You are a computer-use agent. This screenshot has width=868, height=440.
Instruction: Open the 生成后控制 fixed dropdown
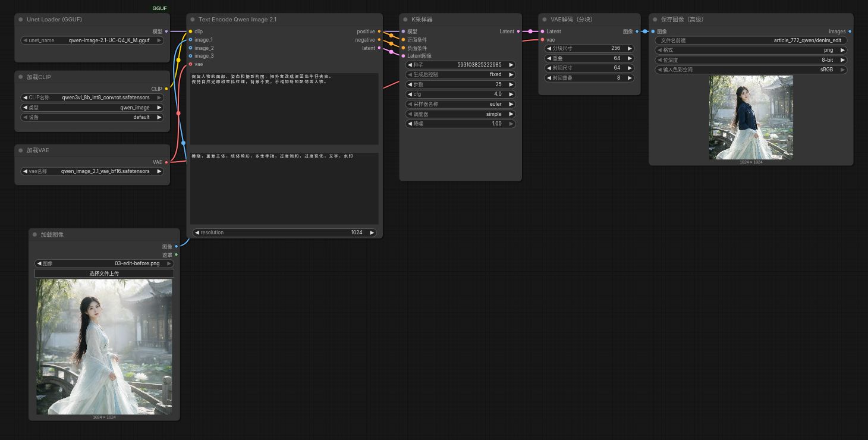tap(461, 74)
